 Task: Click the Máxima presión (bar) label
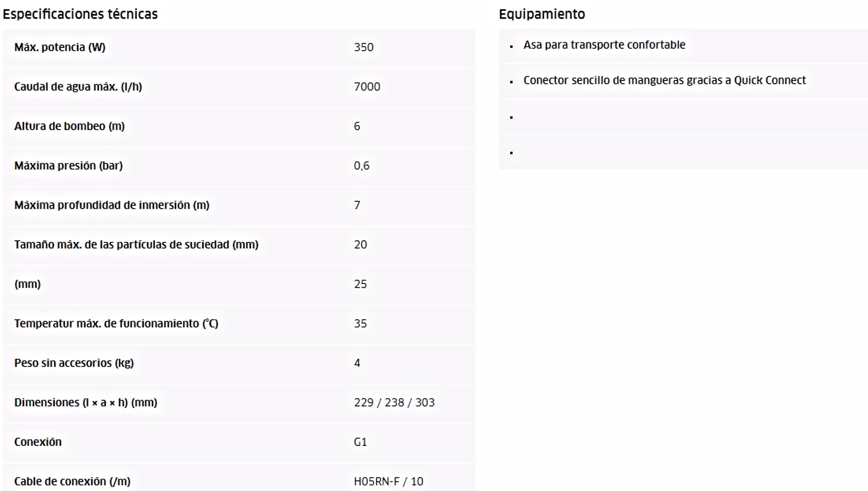[69, 166]
